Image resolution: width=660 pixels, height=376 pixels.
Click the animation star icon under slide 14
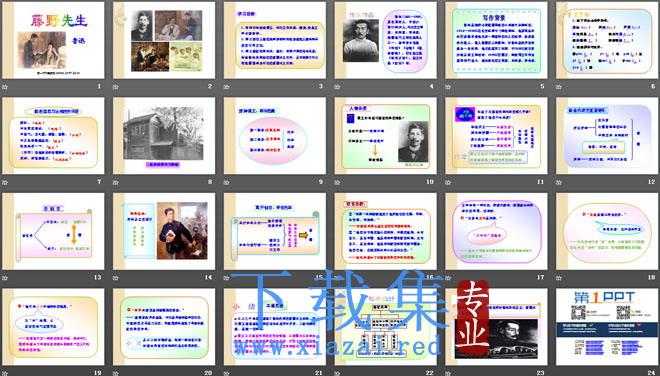tap(116, 278)
